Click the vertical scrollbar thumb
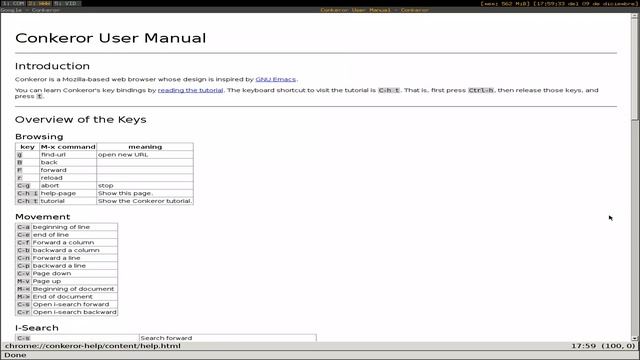The height and width of the screenshot is (360, 640). [635, 69]
